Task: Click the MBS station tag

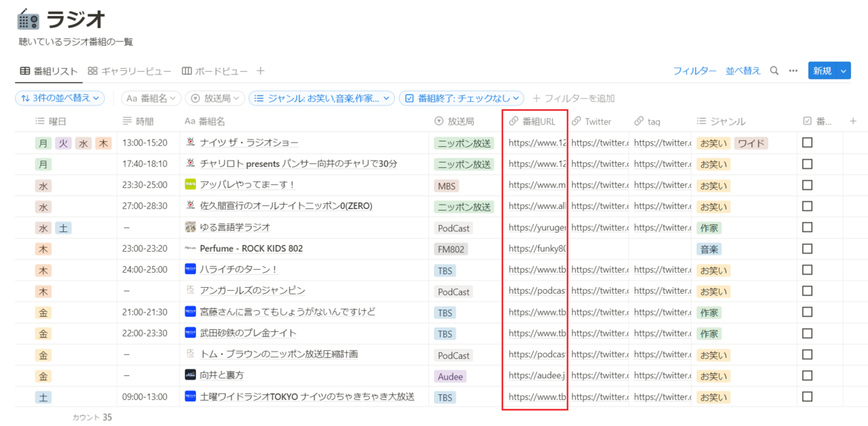Action: click(x=446, y=186)
